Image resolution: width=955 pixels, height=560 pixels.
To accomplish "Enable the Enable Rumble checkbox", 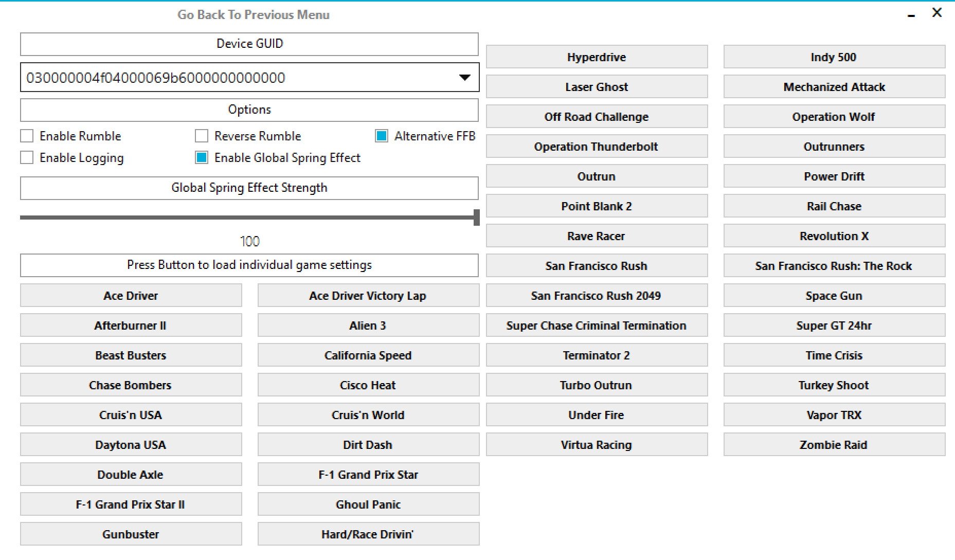I will (x=27, y=136).
